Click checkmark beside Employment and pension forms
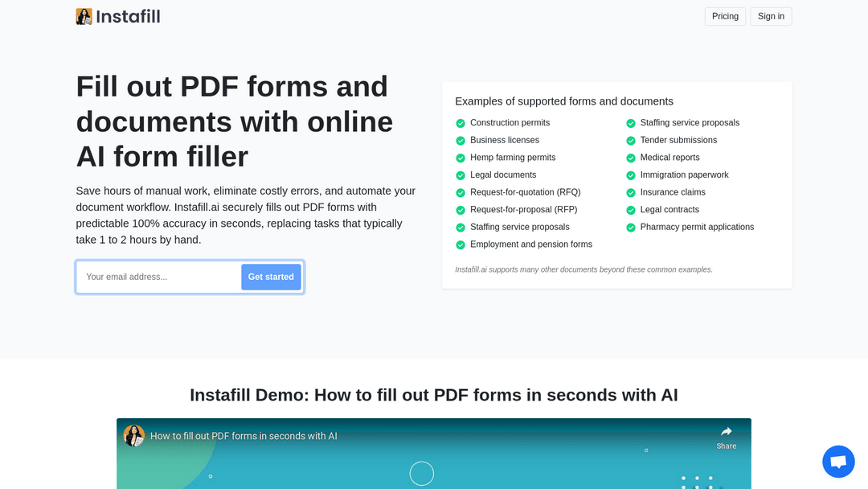Image resolution: width=868 pixels, height=489 pixels. pyautogui.click(x=460, y=244)
